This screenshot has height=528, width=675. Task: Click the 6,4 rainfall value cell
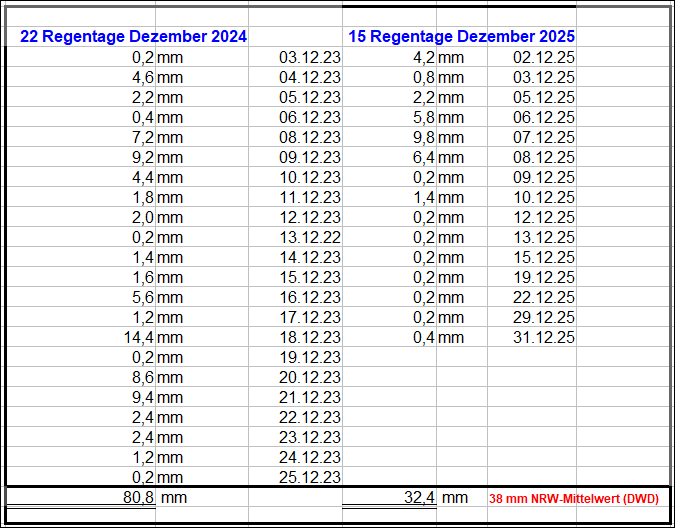point(423,157)
